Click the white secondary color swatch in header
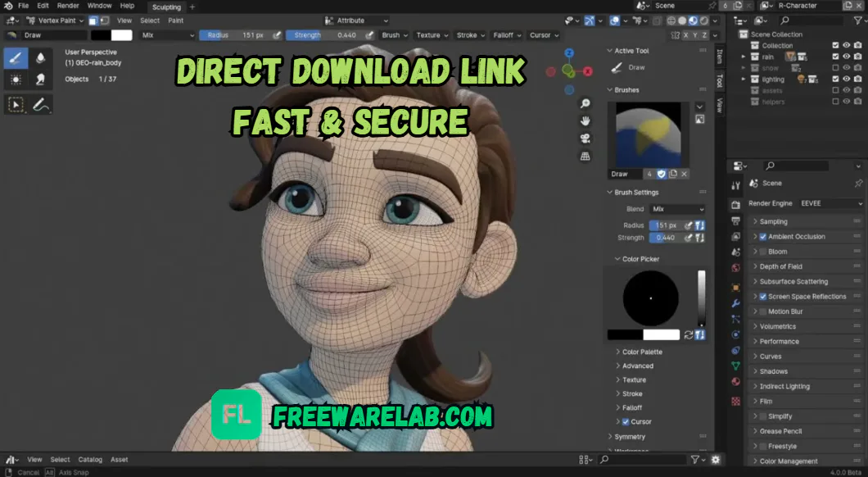The width and height of the screenshot is (868, 477). point(121,35)
